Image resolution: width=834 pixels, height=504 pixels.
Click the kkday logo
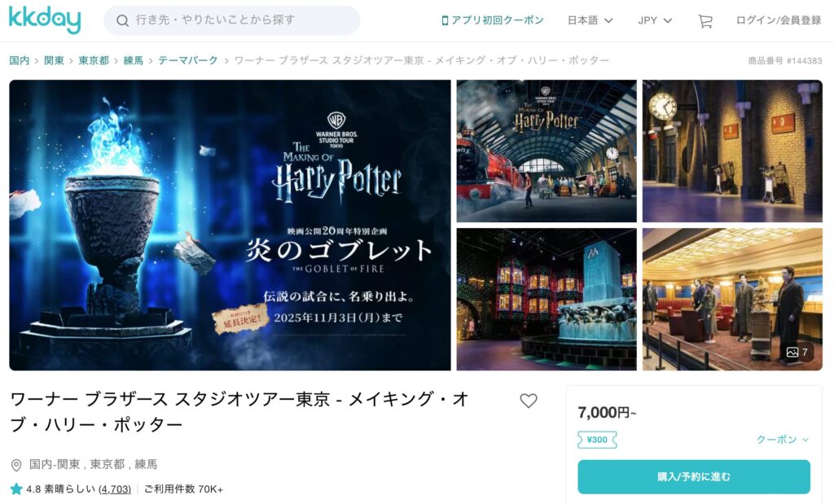[x=45, y=20]
